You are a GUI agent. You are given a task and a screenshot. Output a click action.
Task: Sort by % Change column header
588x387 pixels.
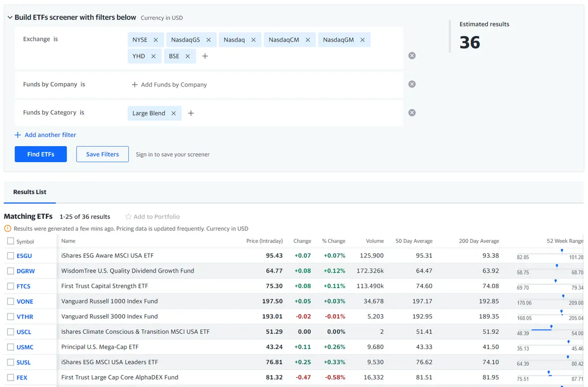[x=333, y=241]
